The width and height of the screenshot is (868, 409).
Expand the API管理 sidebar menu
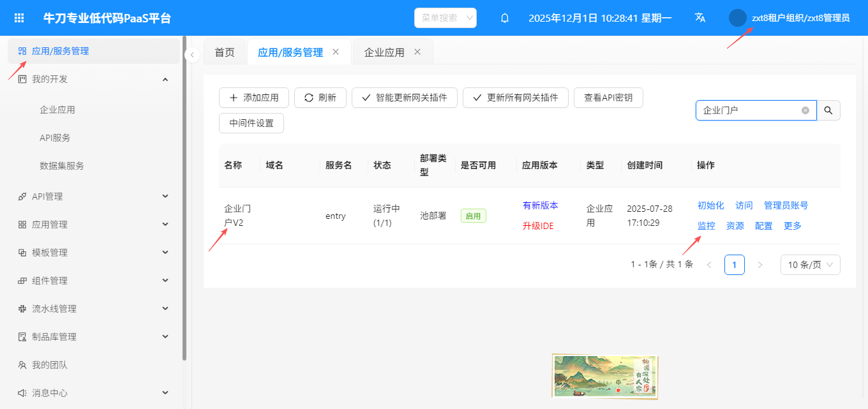tap(165, 197)
